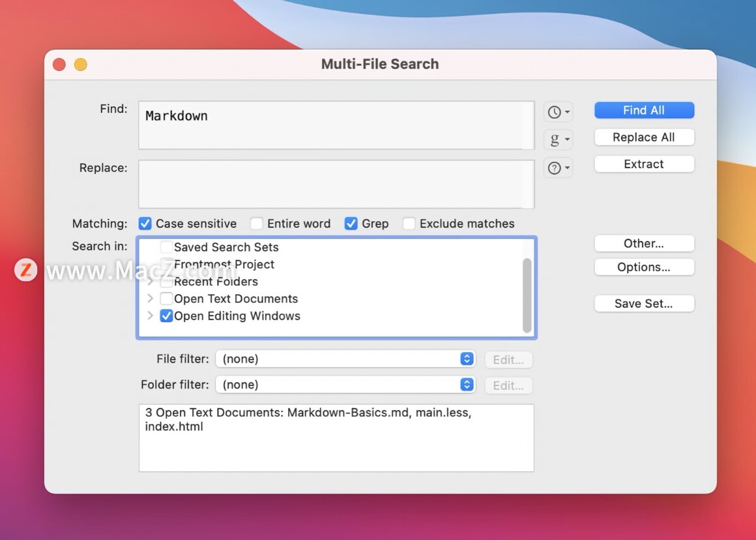Close the Multi-File Search window
Screen dimensions: 756x540
59,64
